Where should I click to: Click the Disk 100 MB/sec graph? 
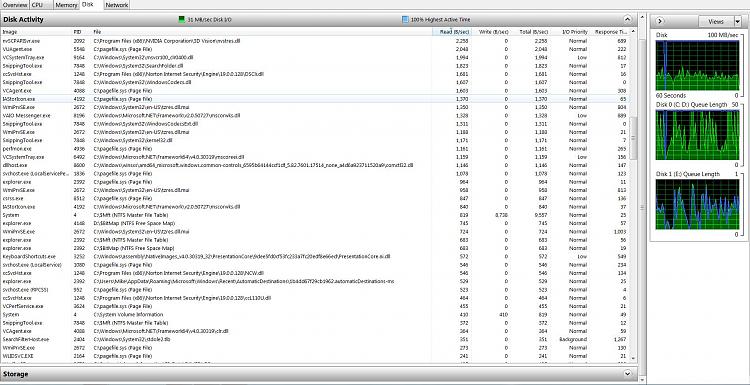[x=697, y=66]
